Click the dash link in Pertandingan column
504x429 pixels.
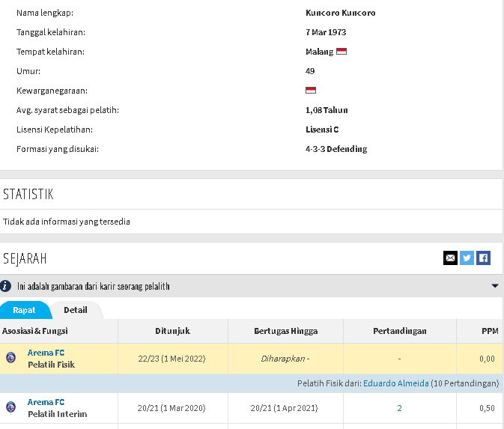[400, 359]
